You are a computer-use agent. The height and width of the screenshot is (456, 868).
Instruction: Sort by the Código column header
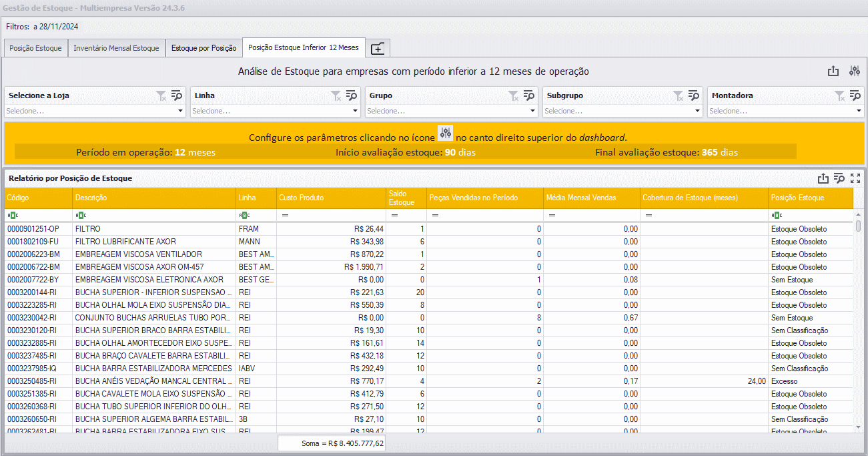pos(39,198)
